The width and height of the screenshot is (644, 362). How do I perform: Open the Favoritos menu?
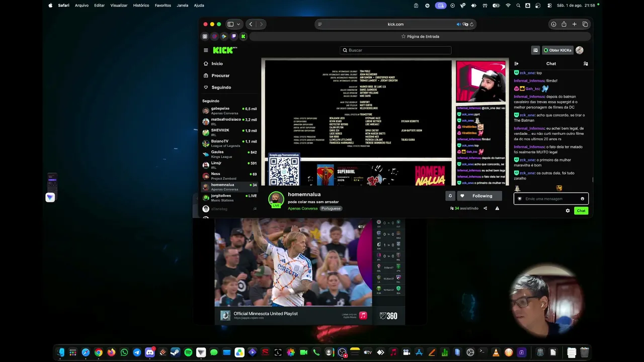point(163,6)
